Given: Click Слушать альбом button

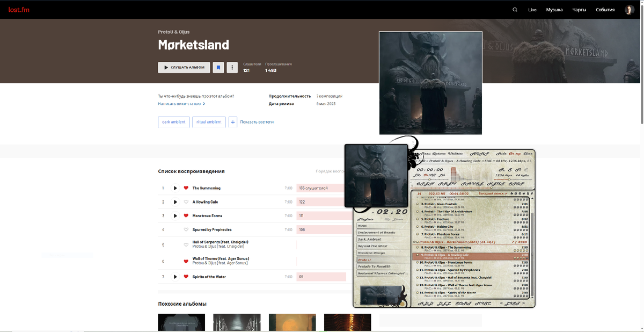Looking at the screenshot, I should click(184, 68).
